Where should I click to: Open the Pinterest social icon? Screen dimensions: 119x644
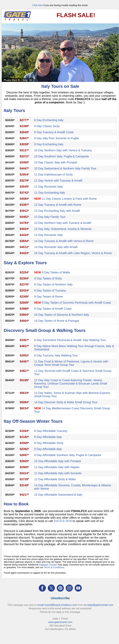[x=60, y=588]
